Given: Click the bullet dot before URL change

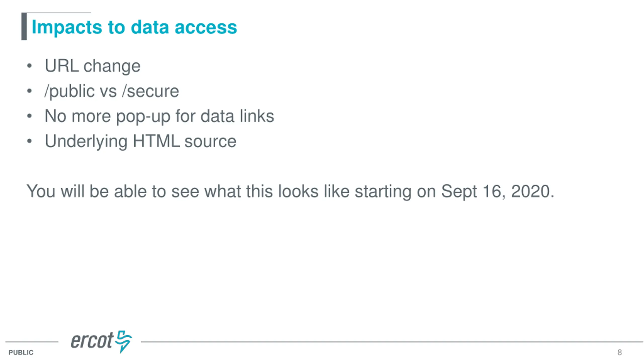Looking at the screenshot, I should pyautogui.click(x=29, y=66).
